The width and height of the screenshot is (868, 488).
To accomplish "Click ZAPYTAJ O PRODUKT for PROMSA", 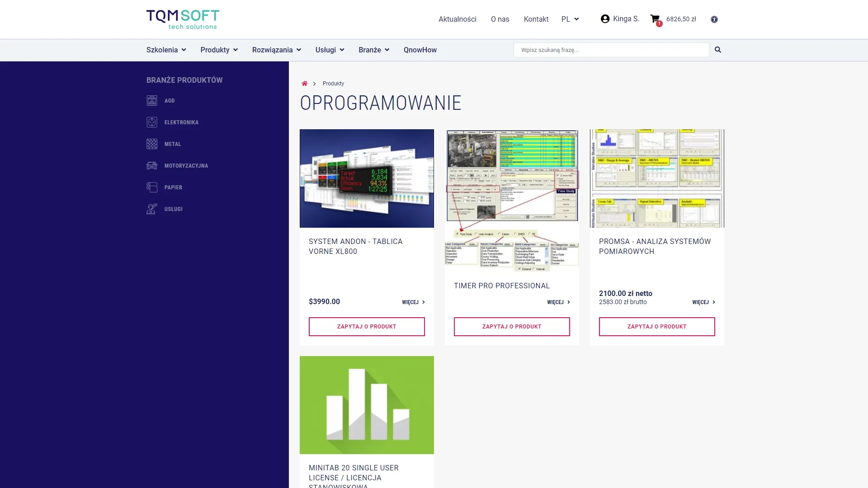I will pos(657,327).
